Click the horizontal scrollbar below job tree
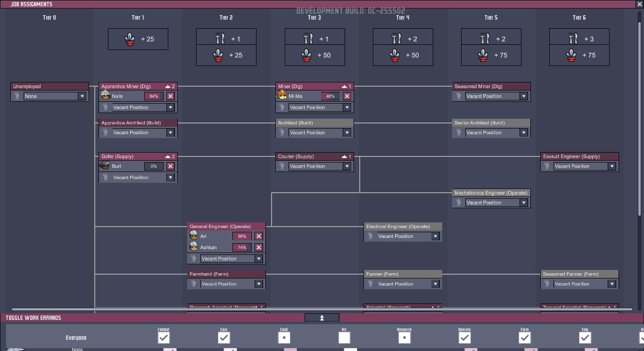The image size is (644, 351). coord(316,310)
